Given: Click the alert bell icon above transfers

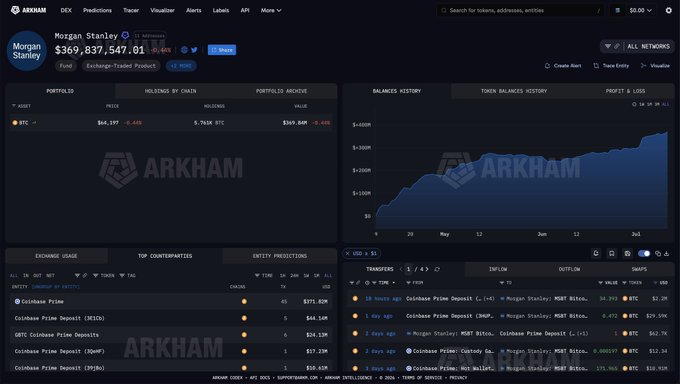Looking at the screenshot, I should [596, 253].
